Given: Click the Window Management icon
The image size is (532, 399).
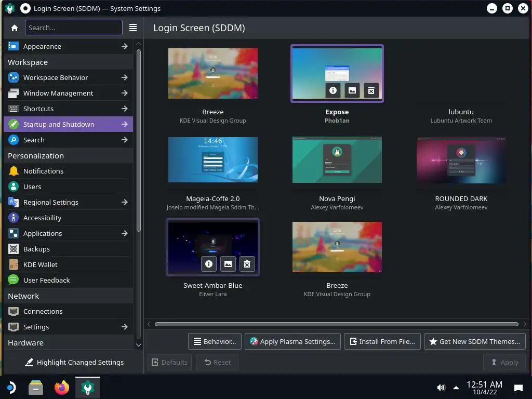Looking at the screenshot, I should click(14, 93).
